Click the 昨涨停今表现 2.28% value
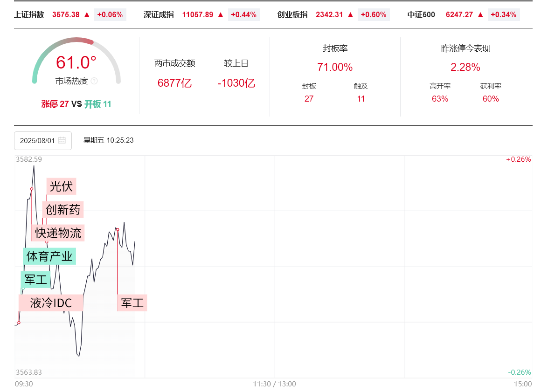This screenshot has height=392, width=541. [x=465, y=67]
